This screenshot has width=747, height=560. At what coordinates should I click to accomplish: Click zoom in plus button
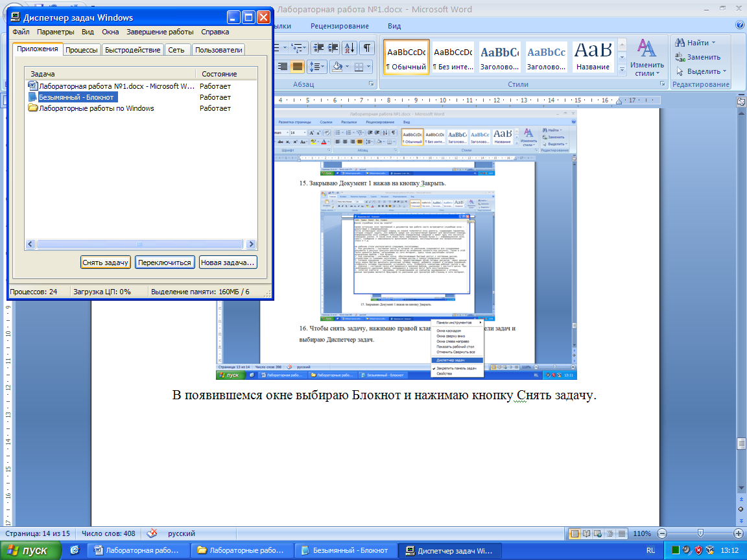739,534
